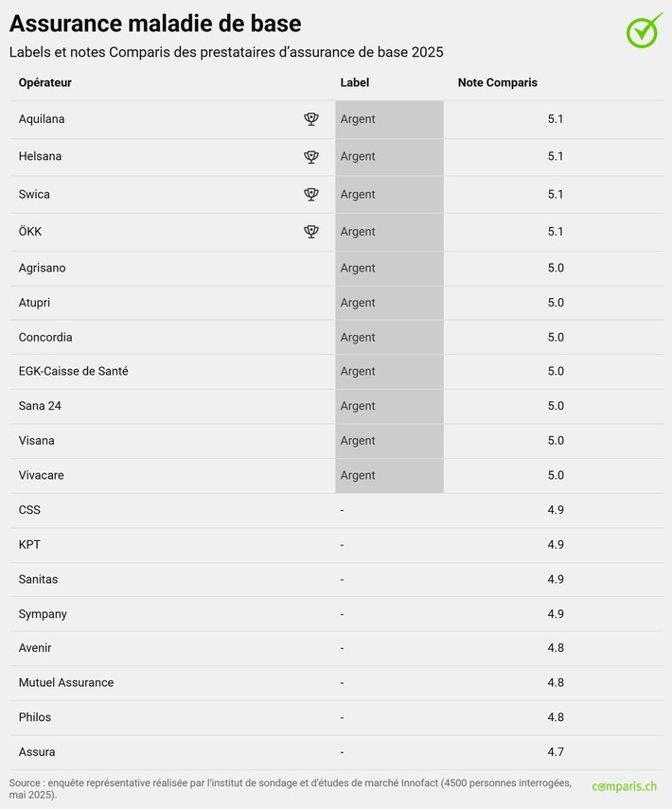672x809 pixels.
Task: Click the green checkmark Comparis logo
Action: pyautogui.click(x=645, y=30)
